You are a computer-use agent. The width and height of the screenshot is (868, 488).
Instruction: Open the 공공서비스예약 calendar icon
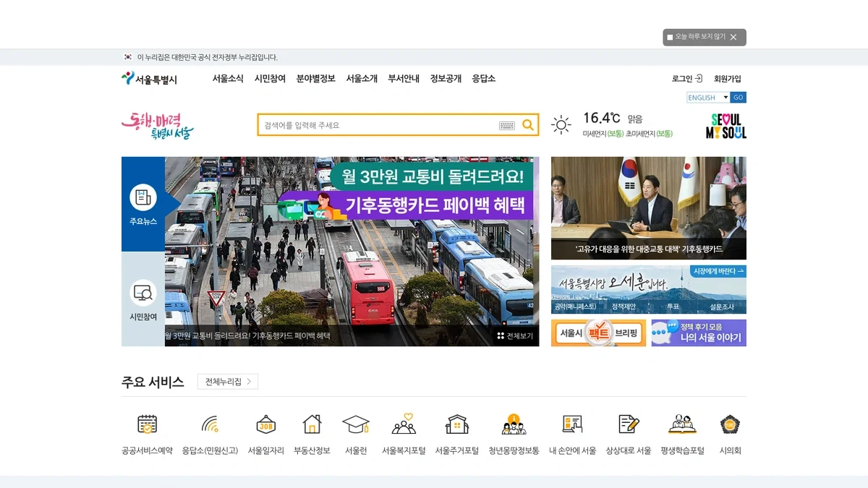pyautogui.click(x=147, y=424)
